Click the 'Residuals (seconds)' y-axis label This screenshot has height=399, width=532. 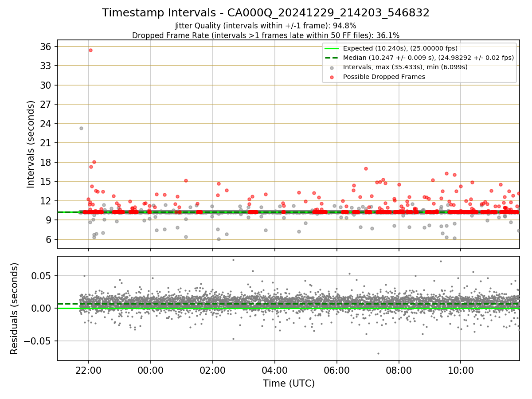tap(15, 308)
